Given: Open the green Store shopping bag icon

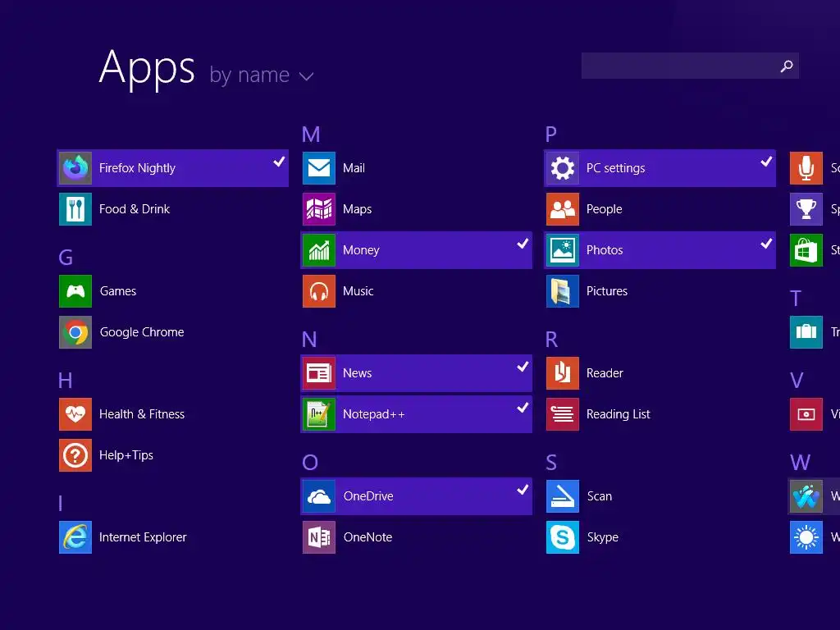Looking at the screenshot, I should pos(806,250).
